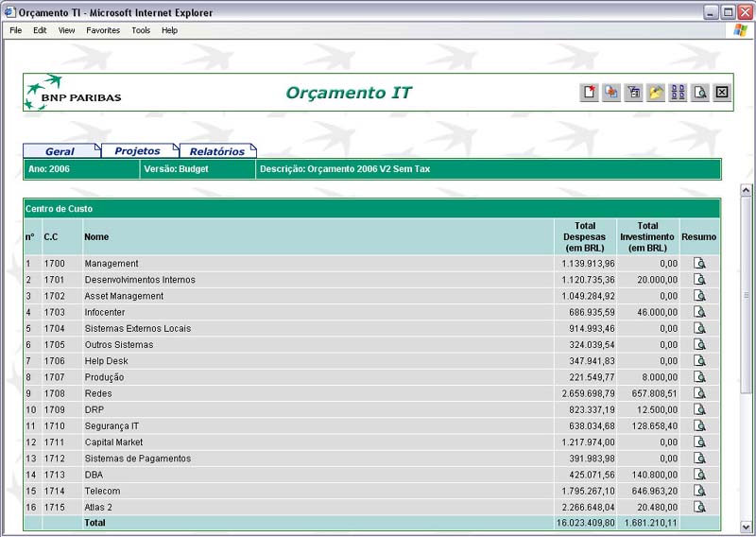Image resolution: width=756 pixels, height=537 pixels.
Task: Select the Capital Market name
Action: click(113, 442)
